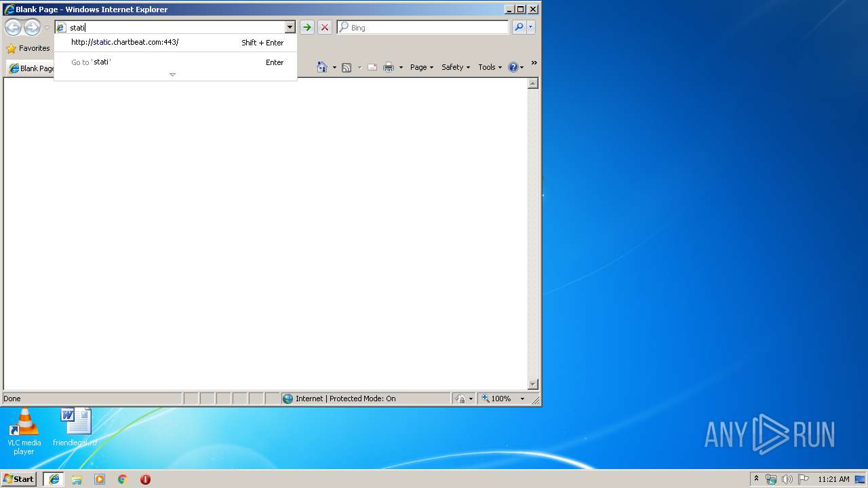Click the Forward navigation arrow
Screen dimensions: 868x488
click(x=32, y=27)
